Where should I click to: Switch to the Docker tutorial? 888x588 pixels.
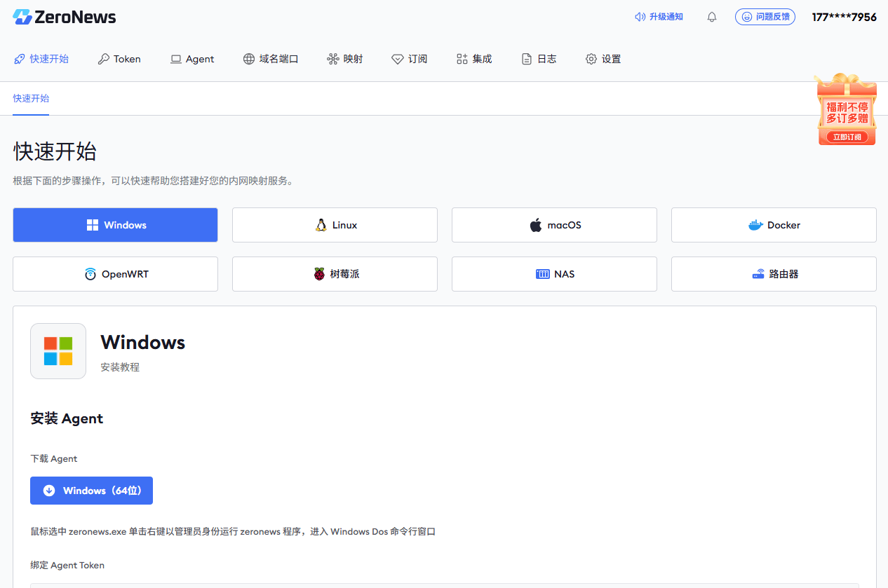pos(774,225)
